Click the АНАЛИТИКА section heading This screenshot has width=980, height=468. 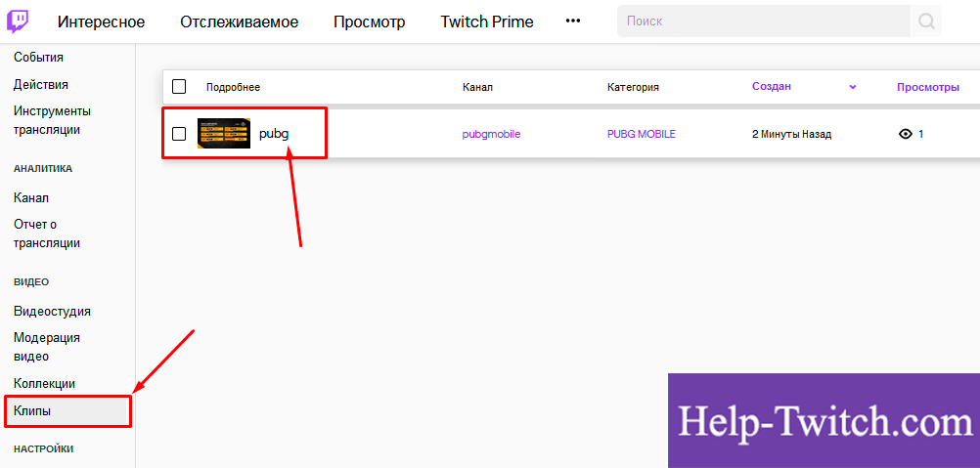pos(43,168)
